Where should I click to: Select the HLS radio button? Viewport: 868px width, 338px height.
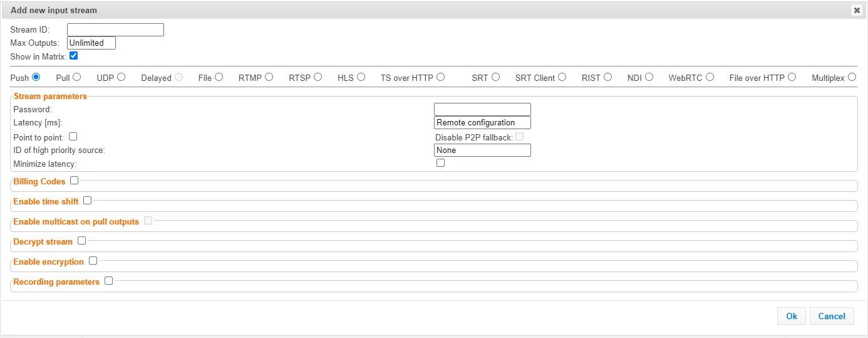[x=361, y=77]
